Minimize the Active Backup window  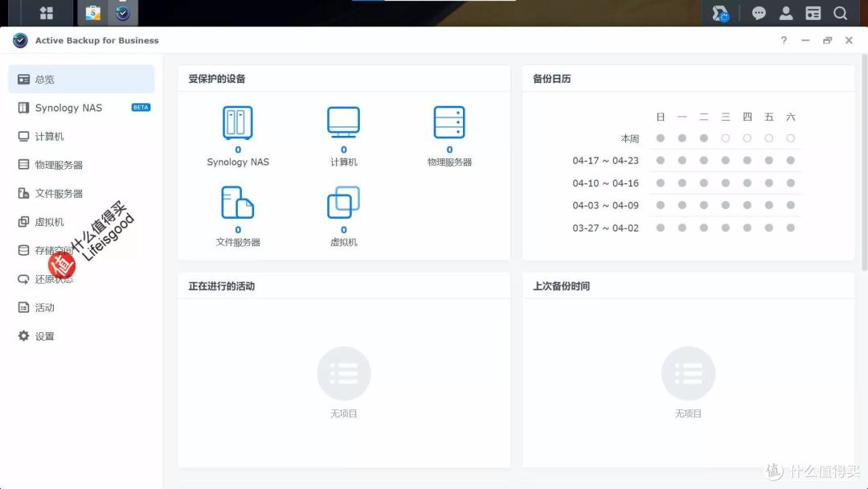(805, 40)
